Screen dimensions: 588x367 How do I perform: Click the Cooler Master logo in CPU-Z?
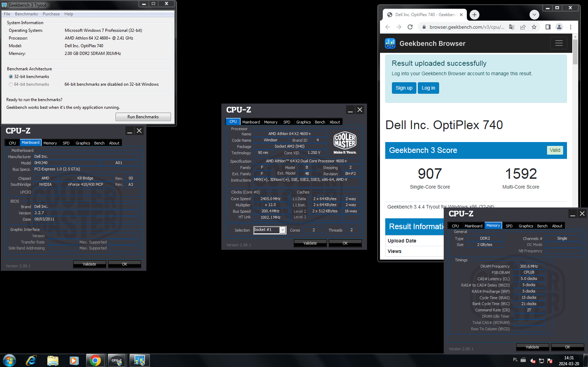[x=345, y=143]
